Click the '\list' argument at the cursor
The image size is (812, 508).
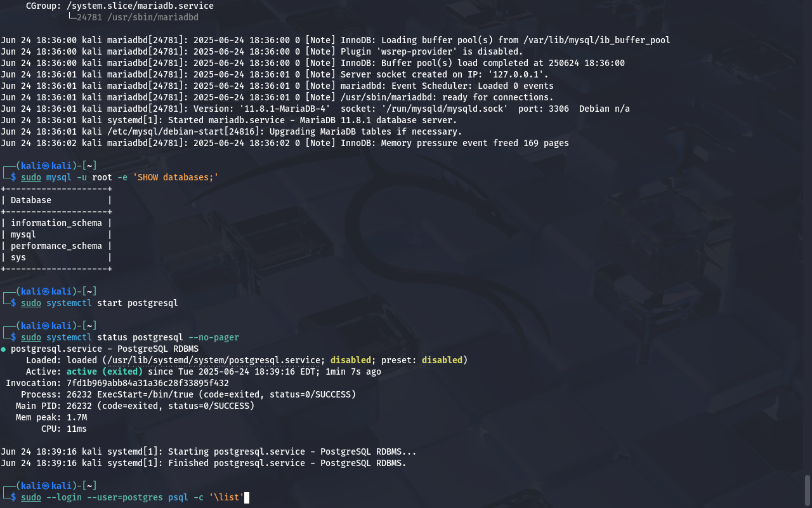226,497
